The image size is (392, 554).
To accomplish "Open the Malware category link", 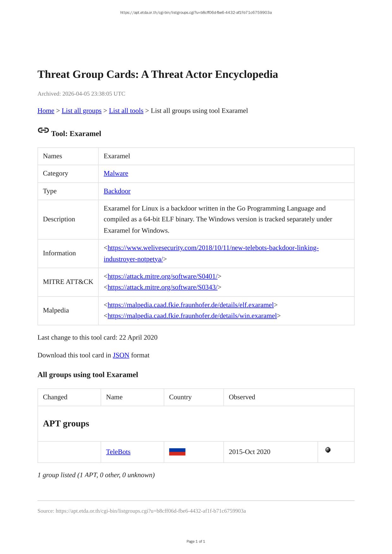I will (x=116, y=174).
